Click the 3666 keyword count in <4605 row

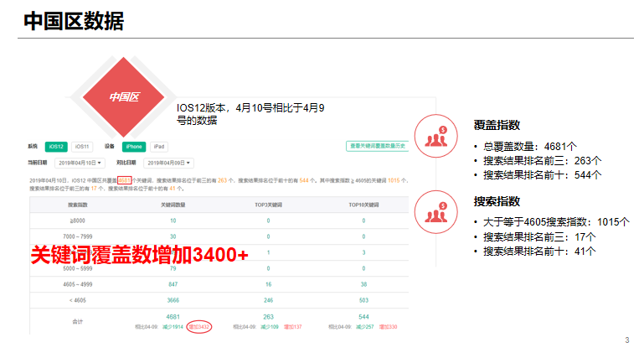click(x=173, y=299)
